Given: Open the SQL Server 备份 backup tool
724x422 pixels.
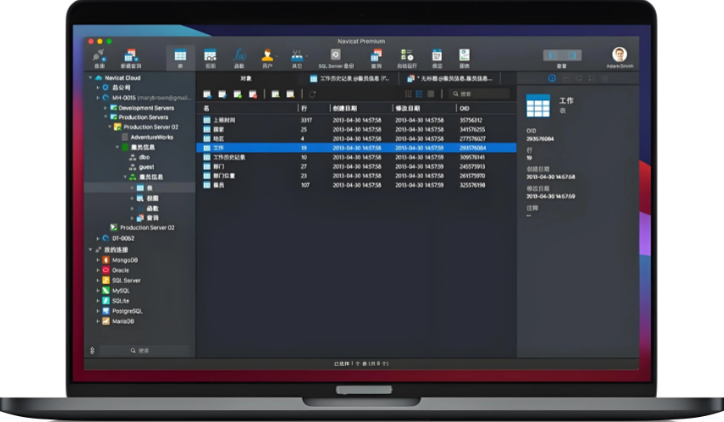Looking at the screenshot, I should coord(336,58).
